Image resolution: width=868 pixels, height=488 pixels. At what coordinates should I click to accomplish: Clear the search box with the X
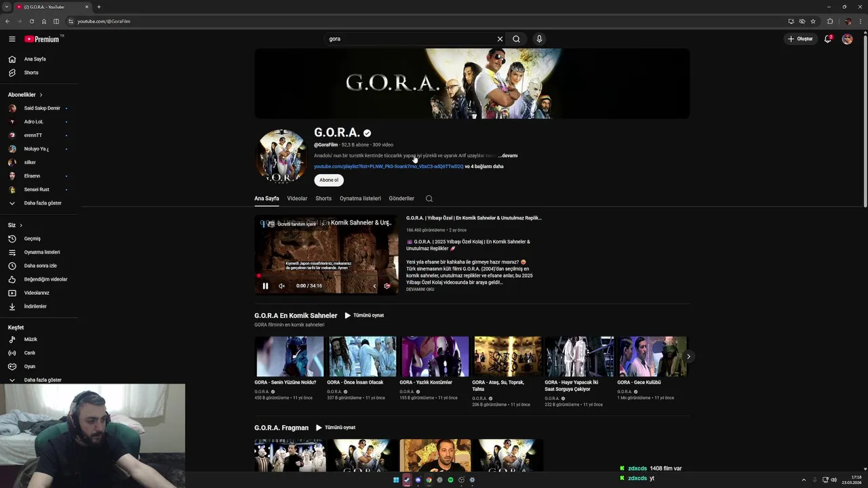(500, 39)
